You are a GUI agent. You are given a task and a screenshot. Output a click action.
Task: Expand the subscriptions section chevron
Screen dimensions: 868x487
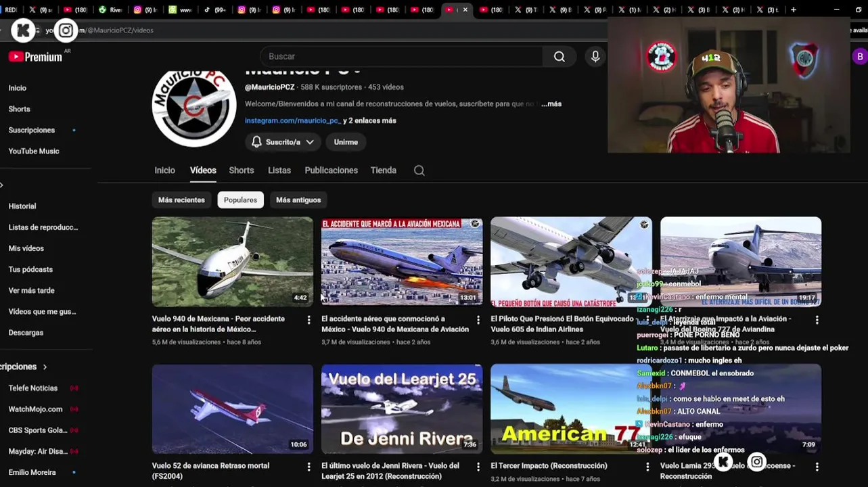(45, 367)
